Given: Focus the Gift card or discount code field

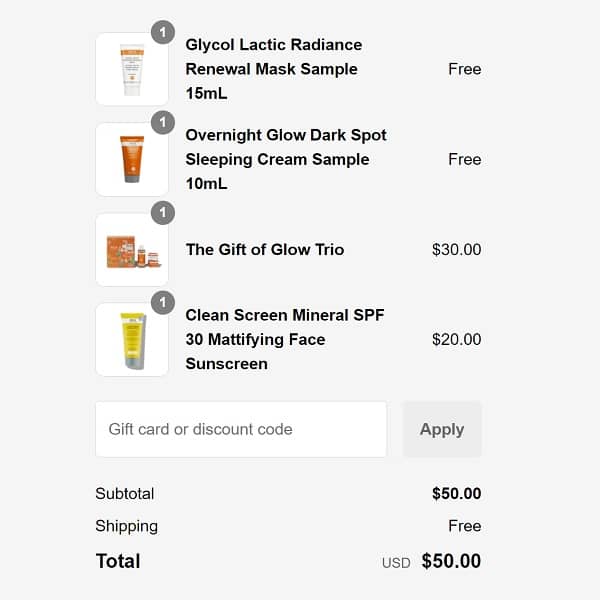Looking at the screenshot, I should [x=240, y=429].
